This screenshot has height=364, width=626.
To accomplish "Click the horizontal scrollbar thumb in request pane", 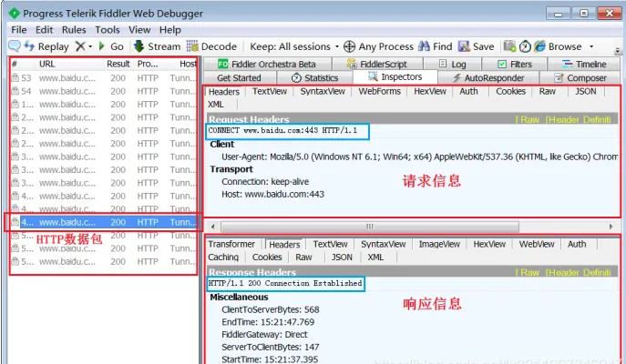I will coord(370,227).
